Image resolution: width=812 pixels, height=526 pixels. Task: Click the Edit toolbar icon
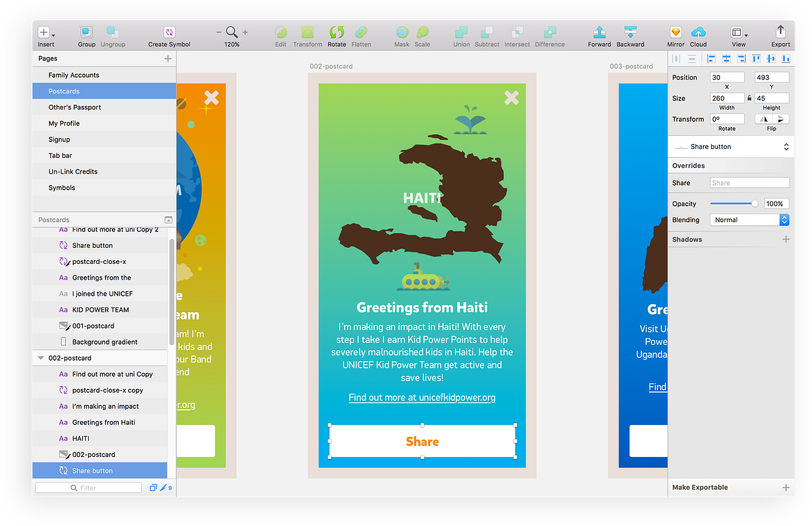point(281,32)
